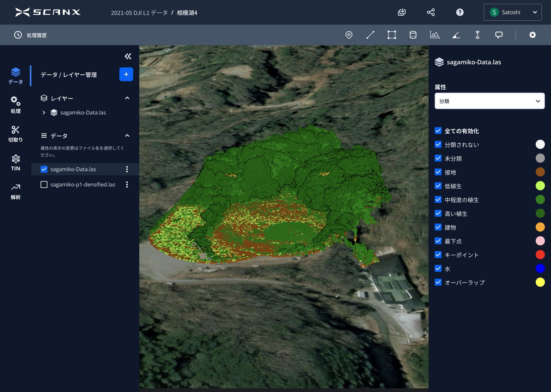Open the 分類 attribute dropdown
This screenshot has height=392, width=551.
click(489, 101)
